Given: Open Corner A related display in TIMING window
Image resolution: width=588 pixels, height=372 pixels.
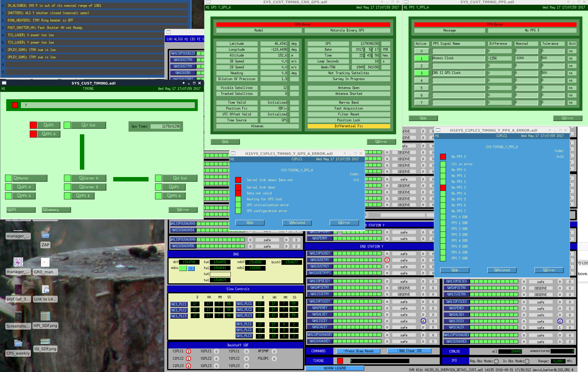Looking at the screenshot, I should click(x=89, y=178).
